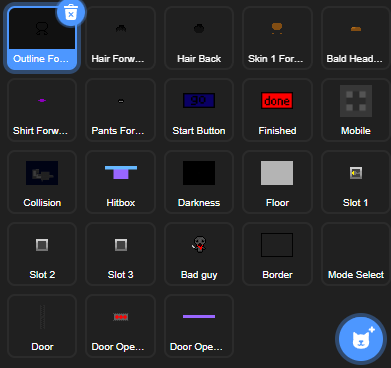Pick the Hitbox sprite
This screenshot has width=391, height=368.
point(121,182)
